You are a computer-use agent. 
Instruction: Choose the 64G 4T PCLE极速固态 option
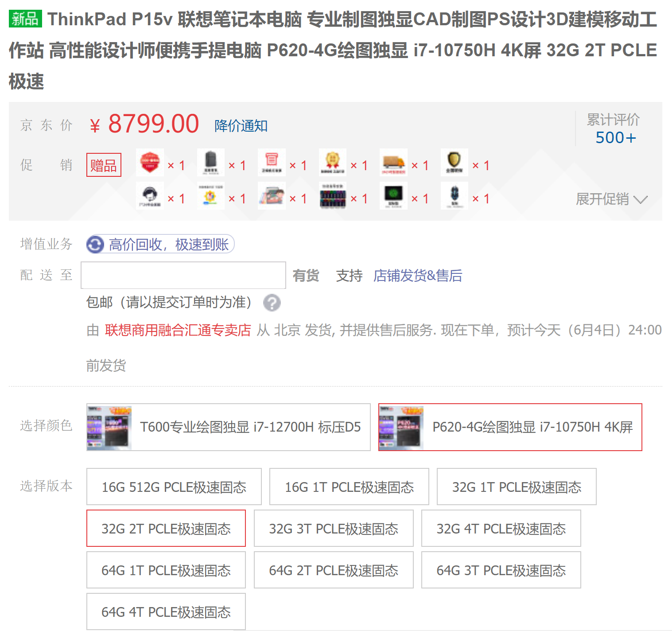[166, 612]
